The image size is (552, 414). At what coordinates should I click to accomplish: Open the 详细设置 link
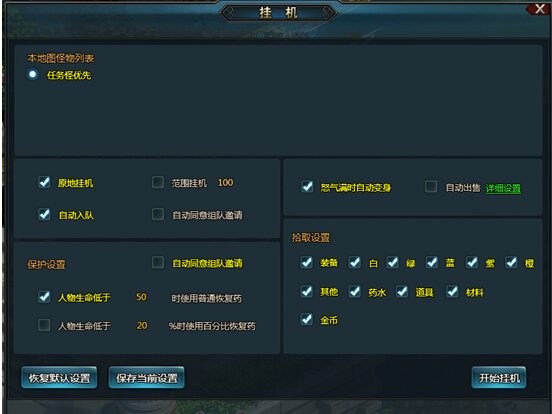[503, 188]
